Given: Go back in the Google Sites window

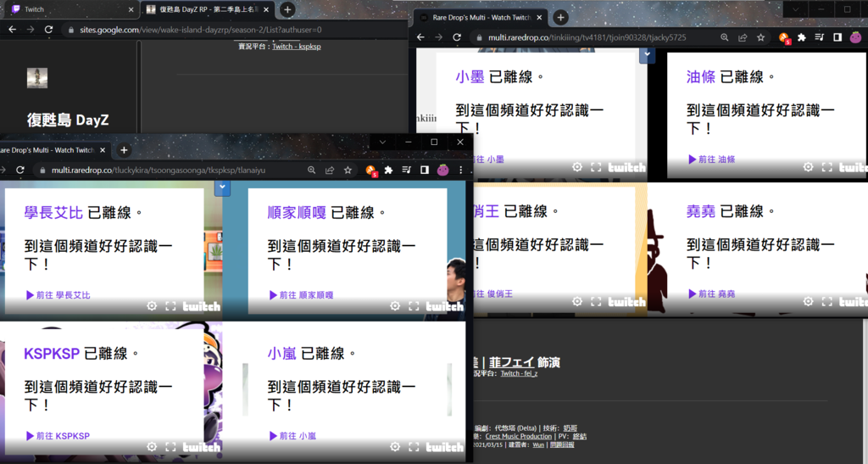Looking at the screenshot, I should 12,30.
